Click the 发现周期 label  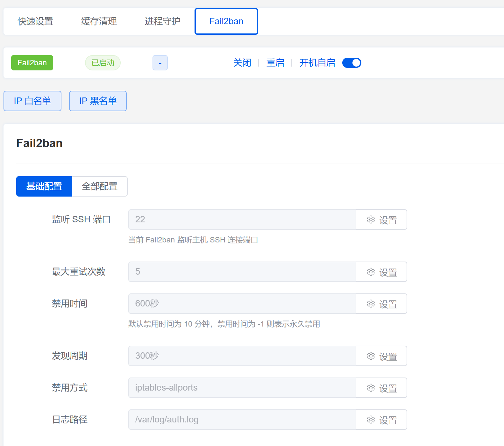coord(70,356)
